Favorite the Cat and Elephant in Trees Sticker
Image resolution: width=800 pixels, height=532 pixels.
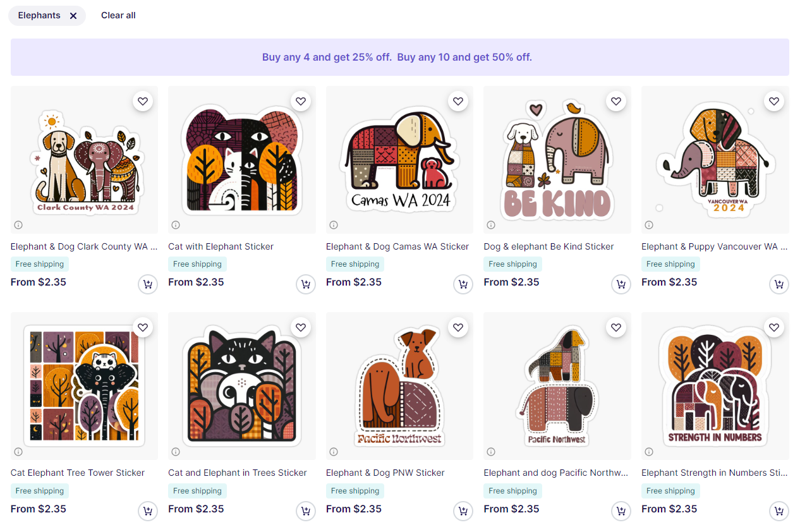301,327
